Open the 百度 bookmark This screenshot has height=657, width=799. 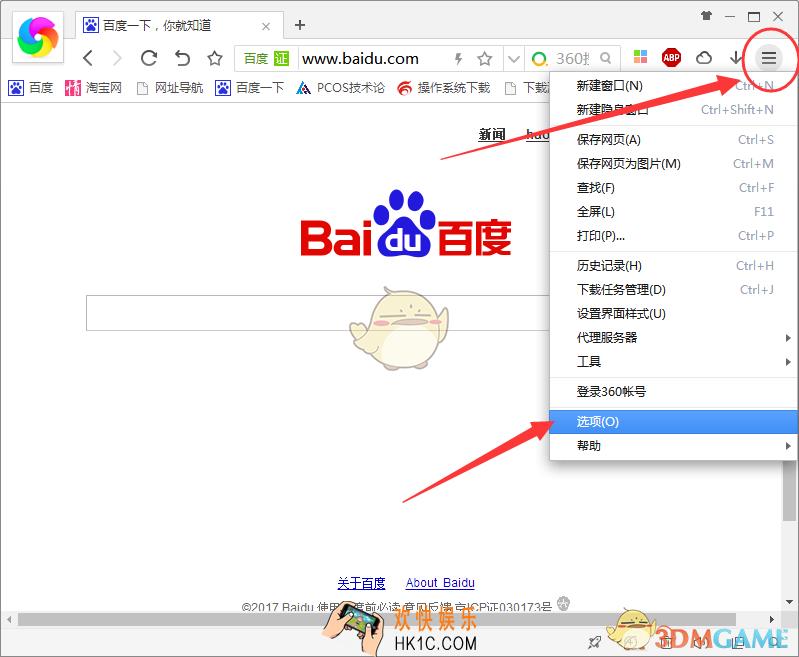click(x=31, y=88)
